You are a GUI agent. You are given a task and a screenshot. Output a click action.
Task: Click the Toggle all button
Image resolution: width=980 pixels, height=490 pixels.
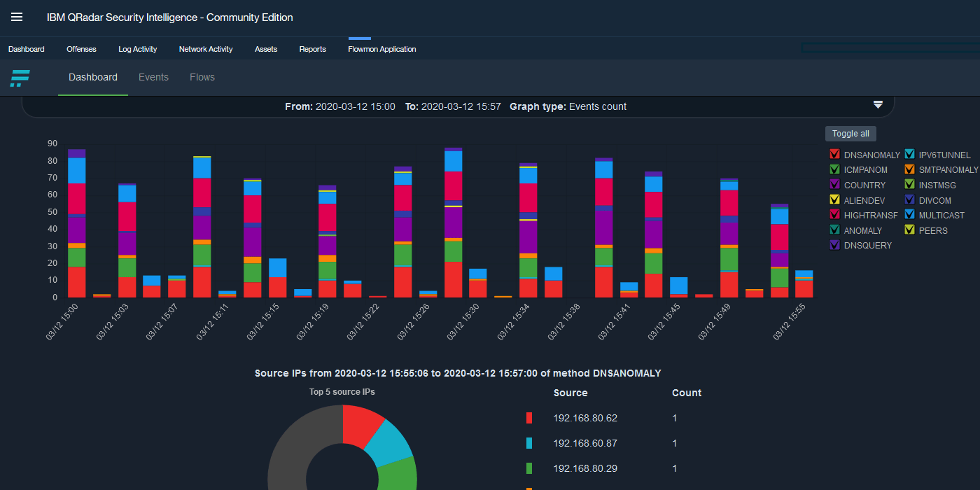coord(850,134)
